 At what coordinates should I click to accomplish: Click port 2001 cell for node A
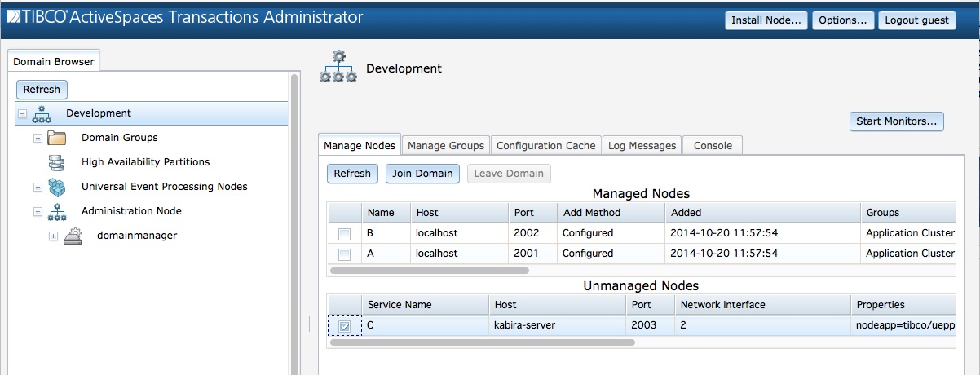[532, 254]
